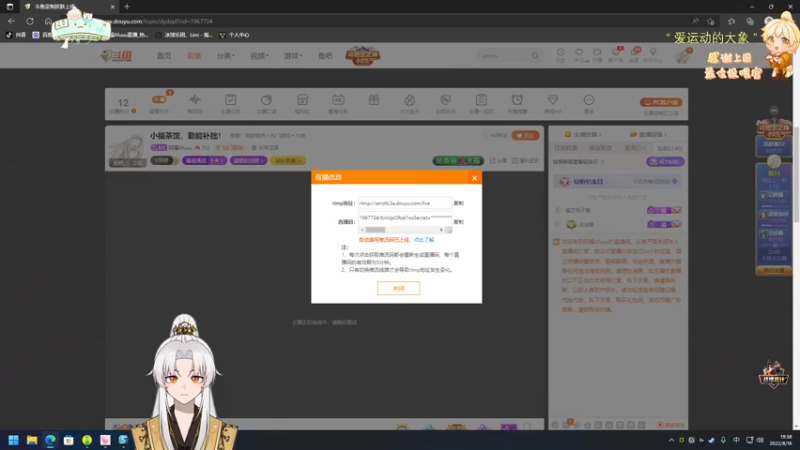Click the browser back arrow
This screenshot has height=450, width=800.
11,21
